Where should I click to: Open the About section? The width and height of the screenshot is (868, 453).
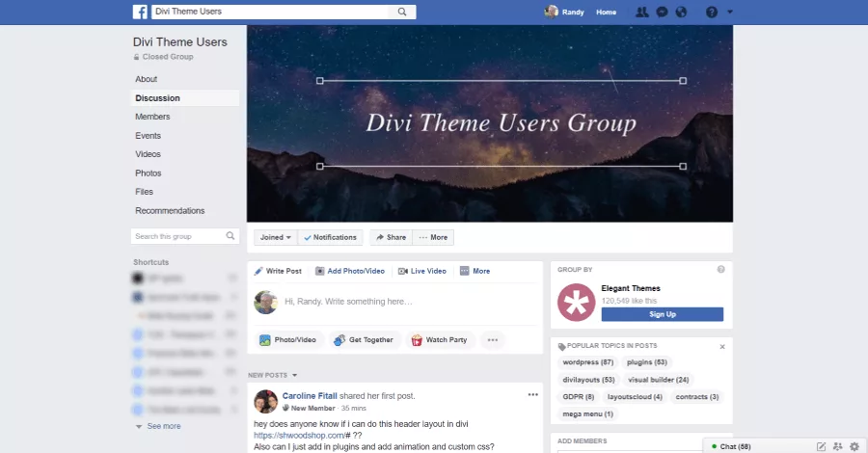pyautogui.click(x=147, y=79)
